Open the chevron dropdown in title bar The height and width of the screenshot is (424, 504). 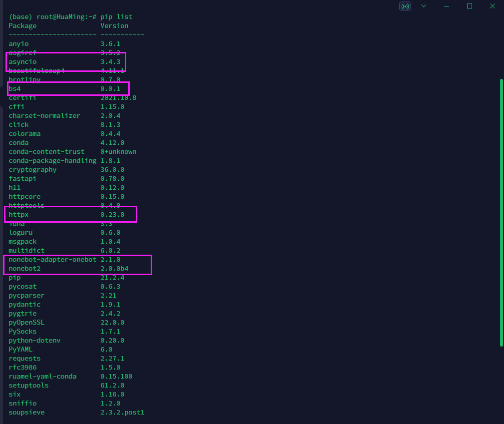coord(424,6)
